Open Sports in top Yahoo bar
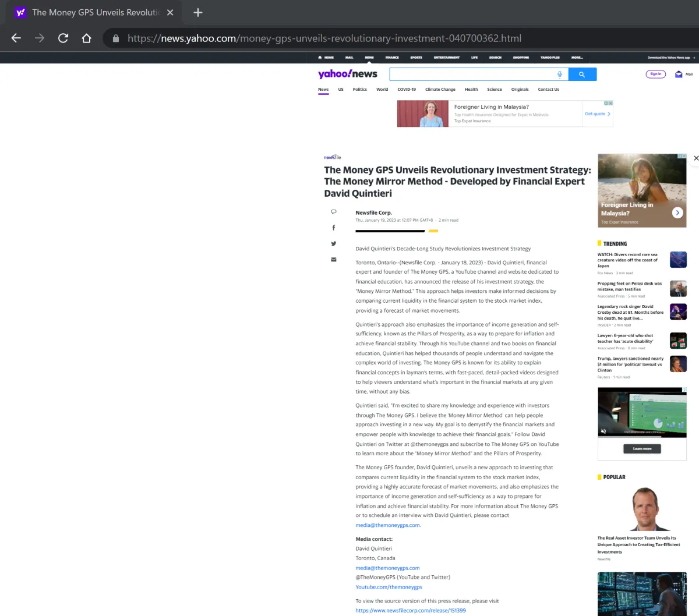 coord(416,58)
